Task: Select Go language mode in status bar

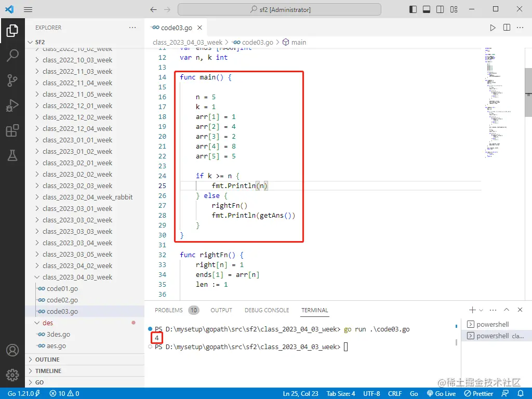Action: coord(414,394)
